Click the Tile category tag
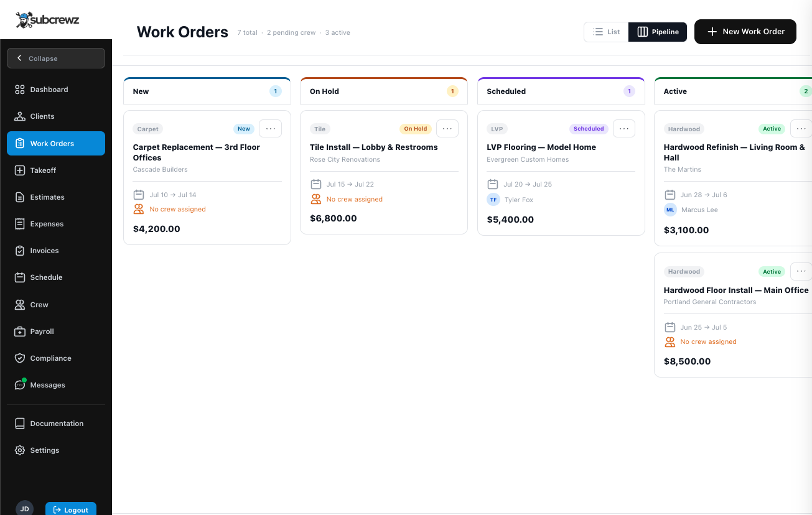The height and width of the screenshot is (515, 812). 320,129
